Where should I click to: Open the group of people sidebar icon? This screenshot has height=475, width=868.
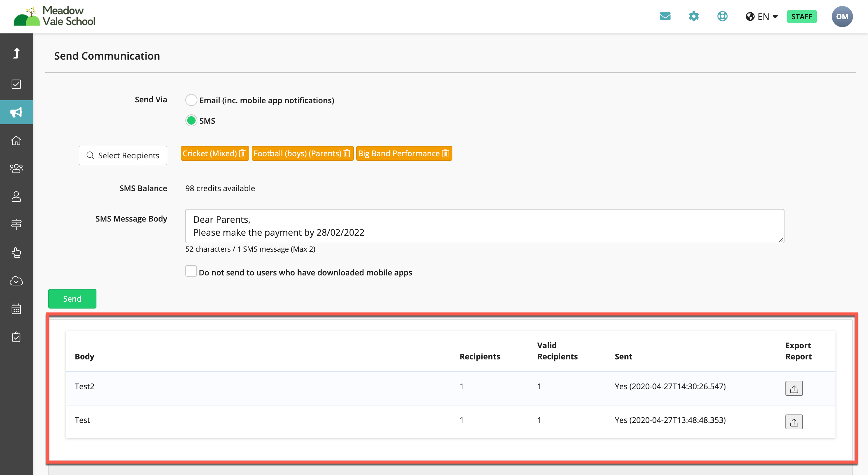[x=16, y=168]
